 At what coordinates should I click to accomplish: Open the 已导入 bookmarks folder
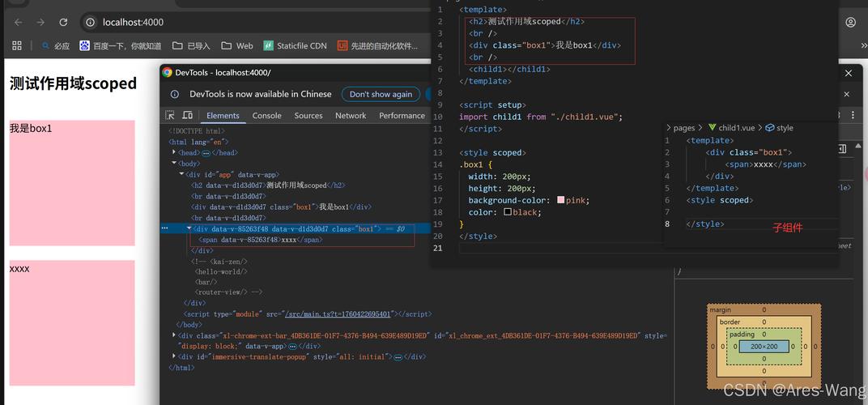[191, 45]
